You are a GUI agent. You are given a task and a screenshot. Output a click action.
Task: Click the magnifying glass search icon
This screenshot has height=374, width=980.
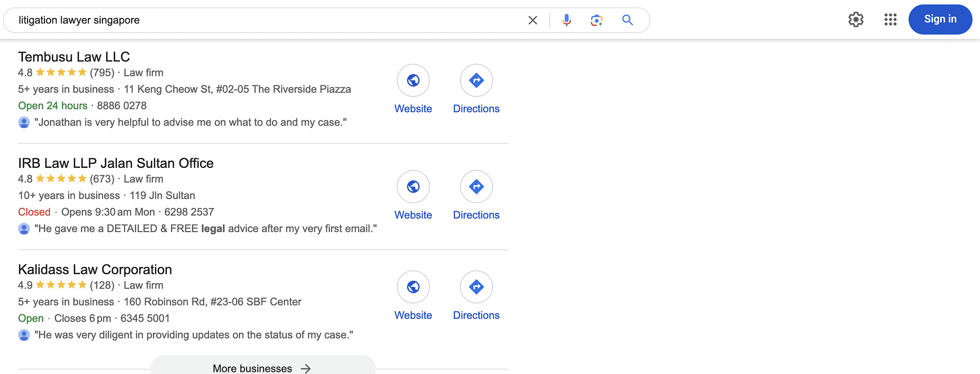pos(628,20)
